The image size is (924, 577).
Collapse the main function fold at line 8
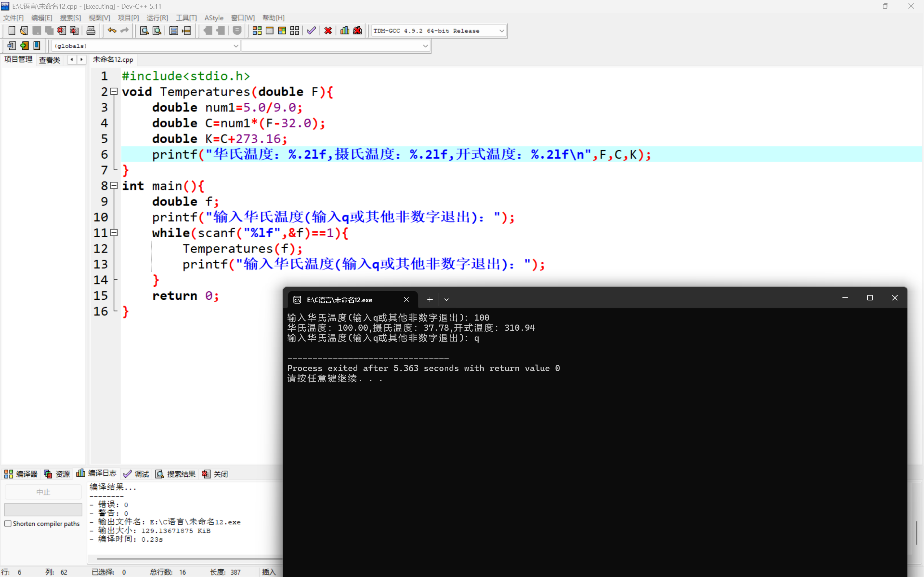pyautogui.click(x=114, y=185)
